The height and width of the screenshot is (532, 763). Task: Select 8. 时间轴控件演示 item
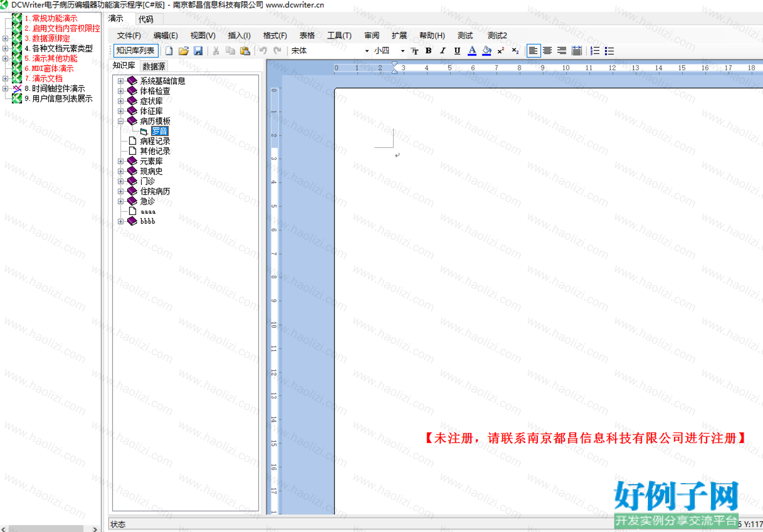tap(55, 89)
